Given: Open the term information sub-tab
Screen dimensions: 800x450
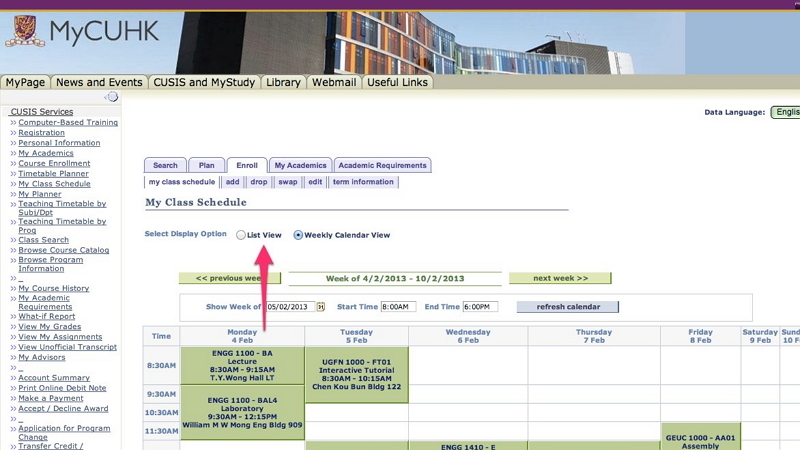Looking at the screenshot, I should coord(363,182).
